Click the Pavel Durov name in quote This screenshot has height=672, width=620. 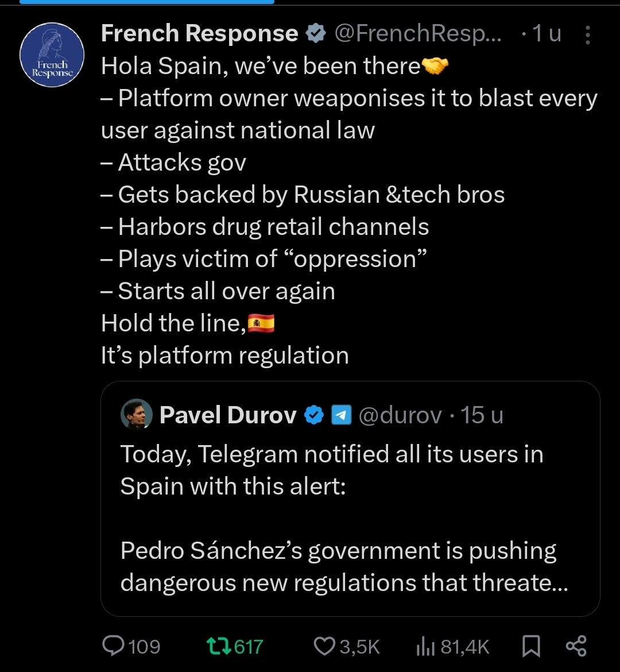[228, 415]
